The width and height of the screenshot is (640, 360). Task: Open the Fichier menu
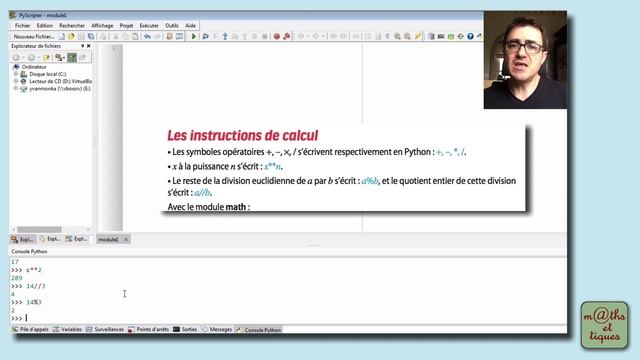[x=22, y=25]
